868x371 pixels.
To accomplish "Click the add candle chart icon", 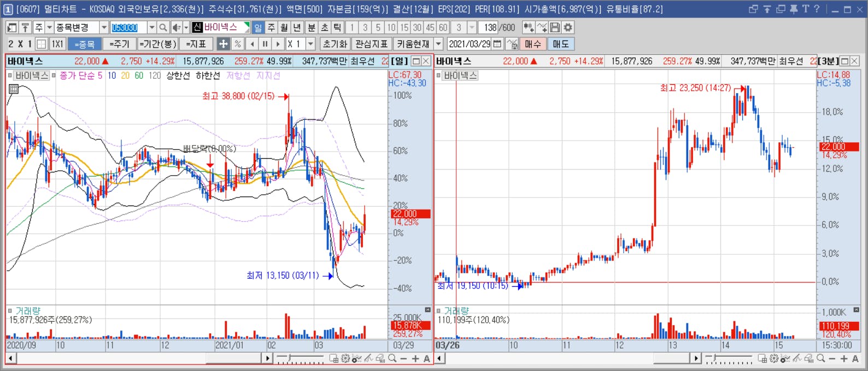I will click(529, 27).
